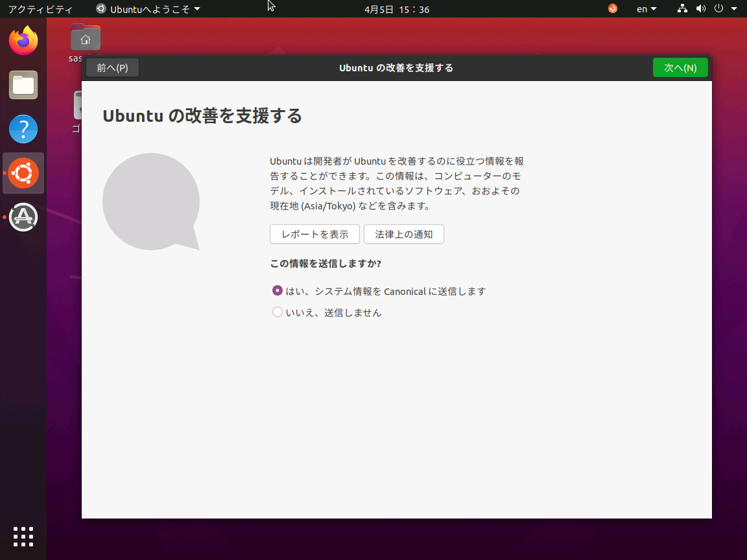
Task: Launch Firefox from the dock
Action: pyautogui.click(x=23, y=41)
